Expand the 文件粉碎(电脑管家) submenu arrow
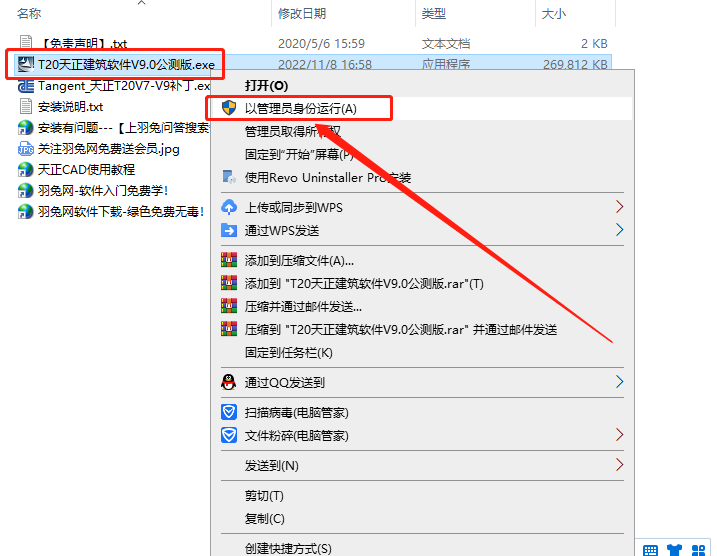This screenshot has width=717, height=556. 619,434
